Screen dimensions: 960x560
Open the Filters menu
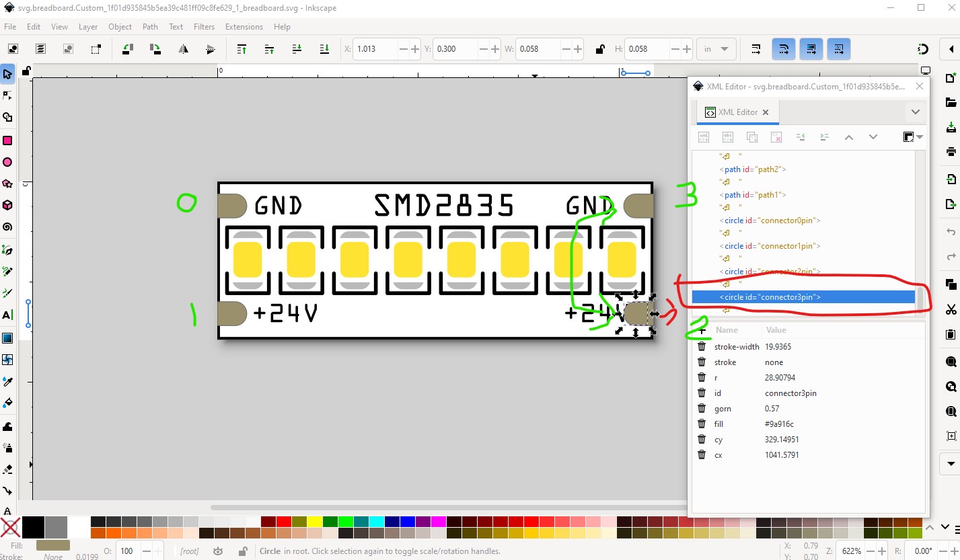(x=204, y=27)
